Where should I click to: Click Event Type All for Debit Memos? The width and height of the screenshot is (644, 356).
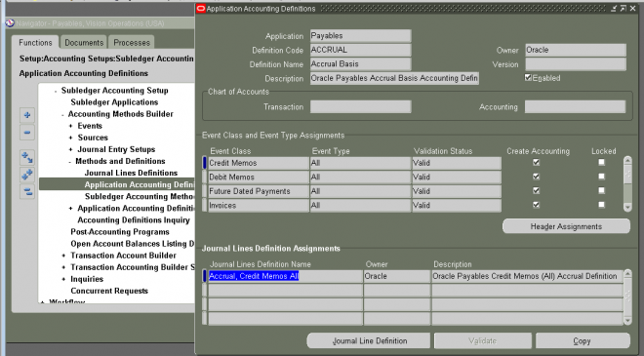click(x=360, y=177)
